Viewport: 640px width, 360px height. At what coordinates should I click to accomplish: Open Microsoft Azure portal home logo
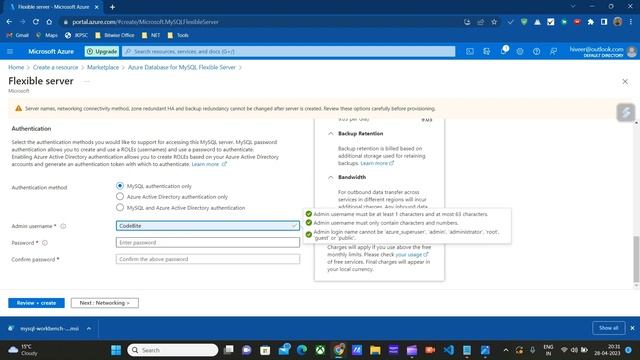click(x=51, y=51)
